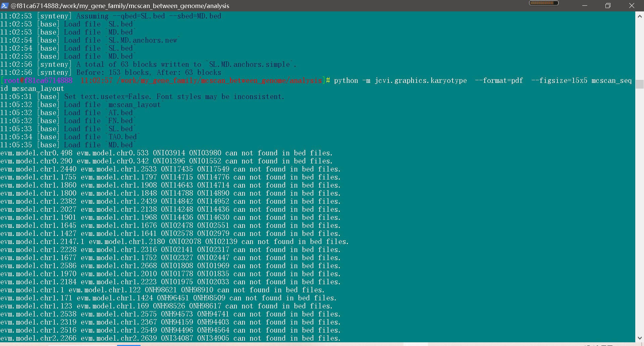Click 'Before: 153 blocks, After: 63 blocks' line
Viewport: 644px width, 346px height.
click(x=149, y=72)
